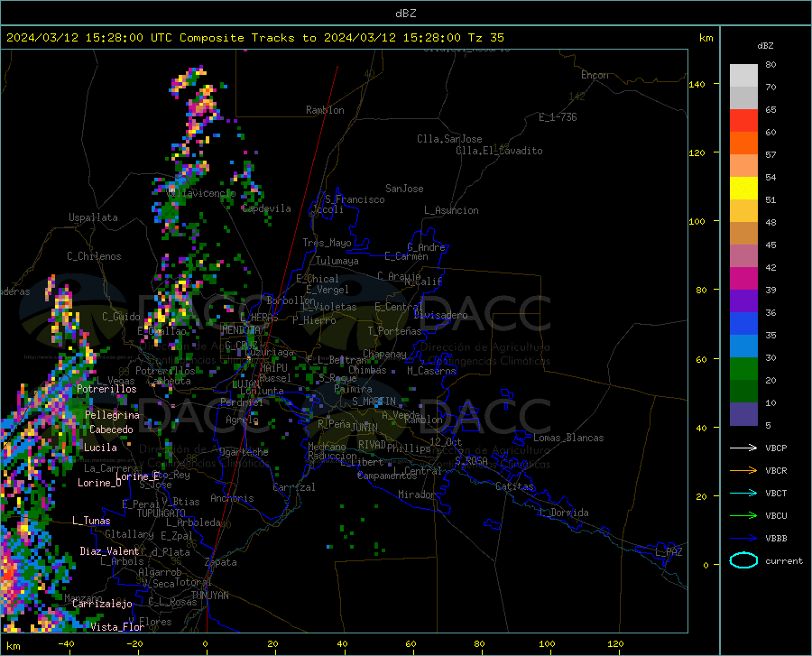Click the MENDOZA city label

click(x=241, y=330)
